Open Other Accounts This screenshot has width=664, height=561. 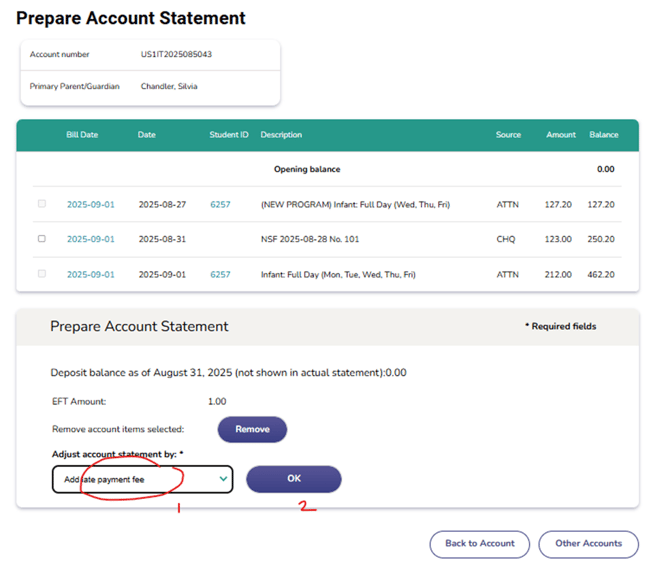588,543
